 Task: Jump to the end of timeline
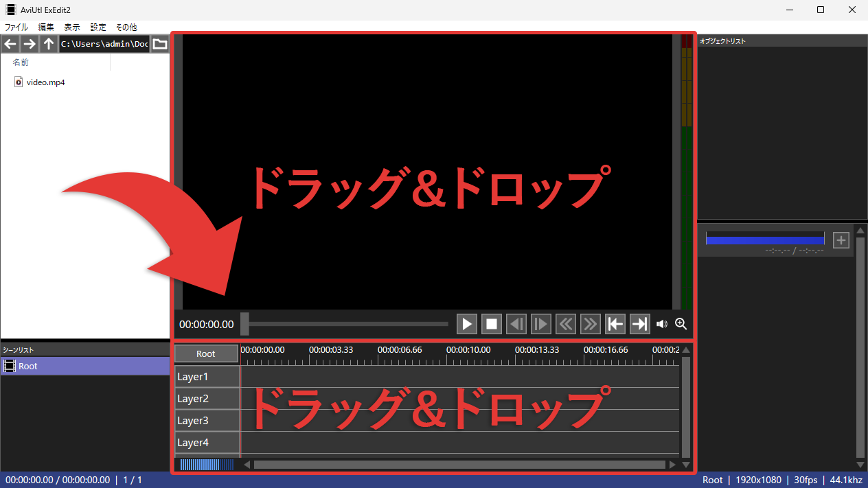pyautogui.click(x=639, y=324)
